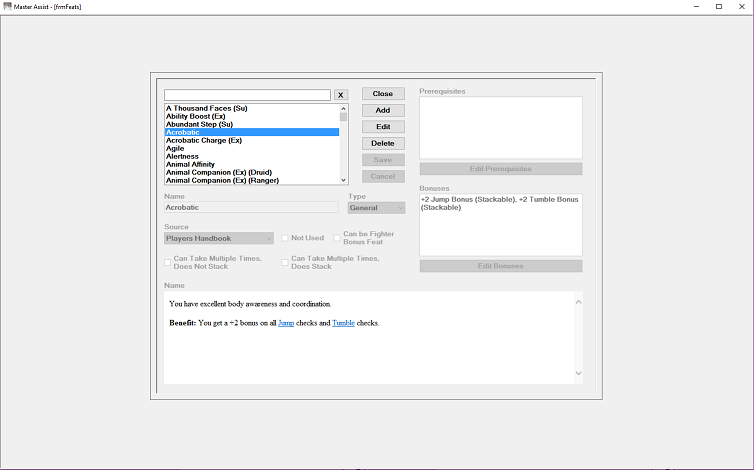
Task: Click the Prerequisites list box
Action: [501, 127]
